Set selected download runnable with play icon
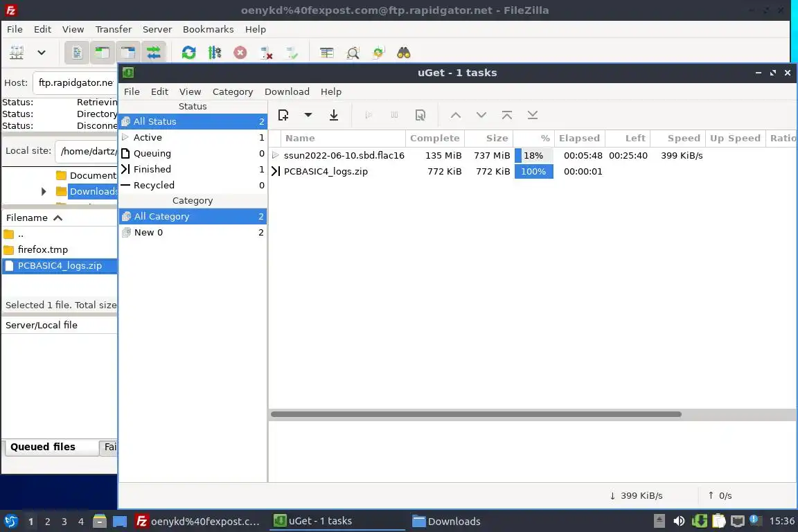Screen dimensions: 798x532 369,115
